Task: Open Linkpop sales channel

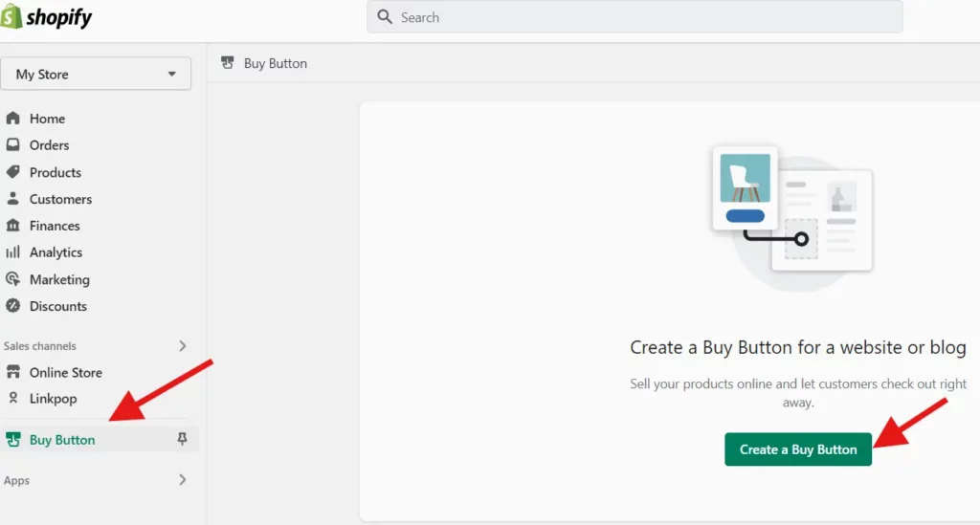Action: point(54,399)
